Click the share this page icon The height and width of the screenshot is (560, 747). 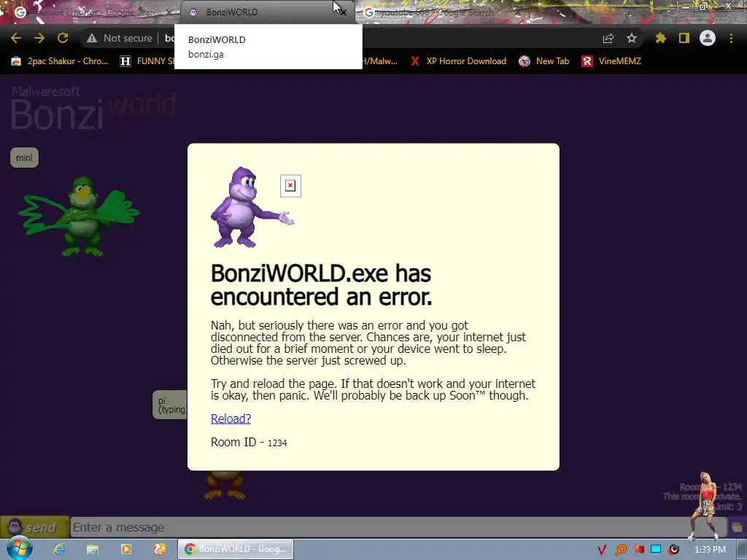(608, 39)
